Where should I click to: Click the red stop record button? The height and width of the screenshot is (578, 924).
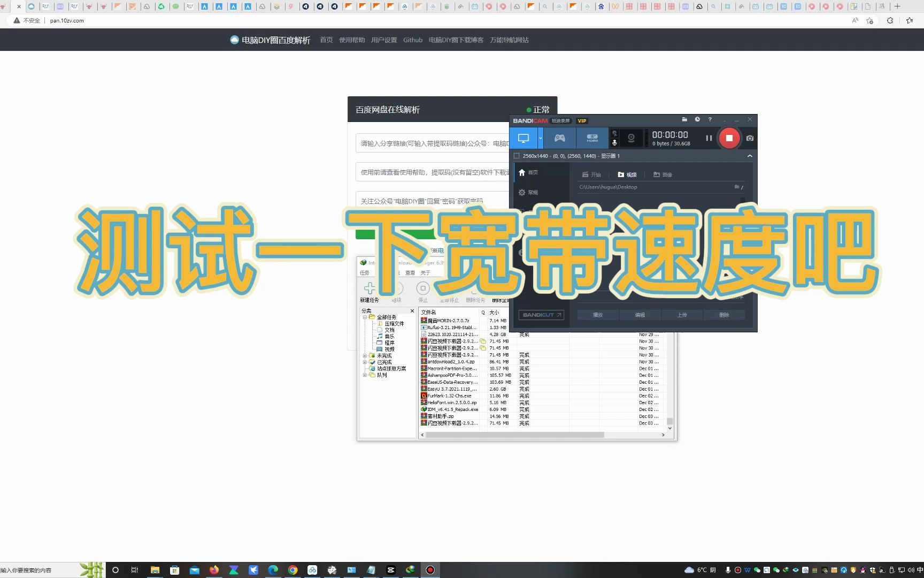point(729,138)
